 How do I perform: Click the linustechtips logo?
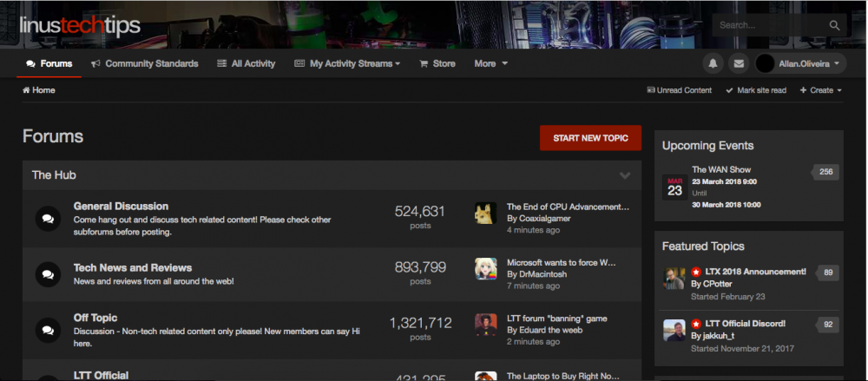click(80, 26)
